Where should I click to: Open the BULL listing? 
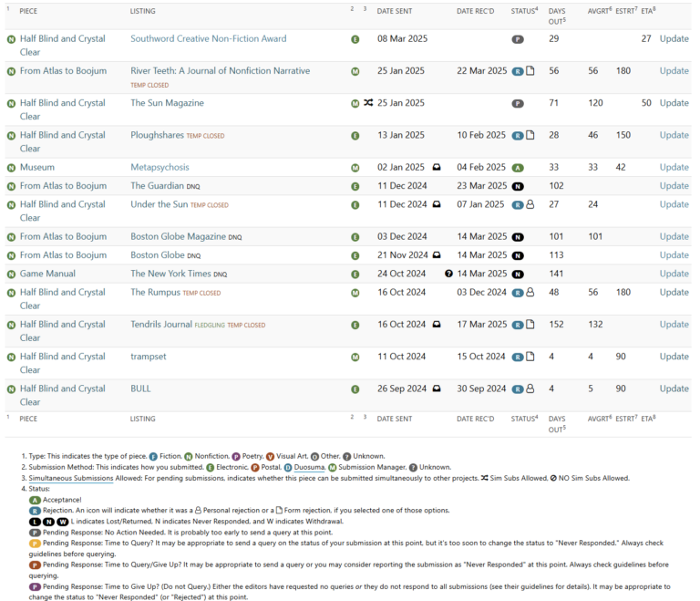140,389
